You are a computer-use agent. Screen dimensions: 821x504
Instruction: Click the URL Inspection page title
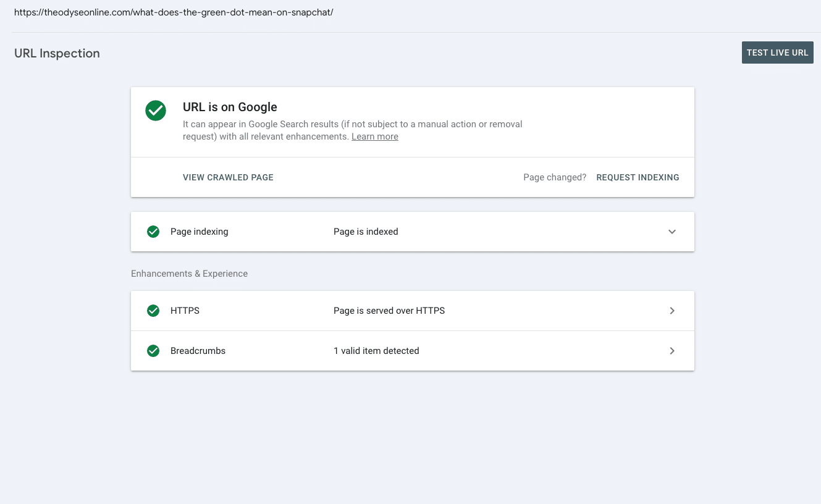57,53
